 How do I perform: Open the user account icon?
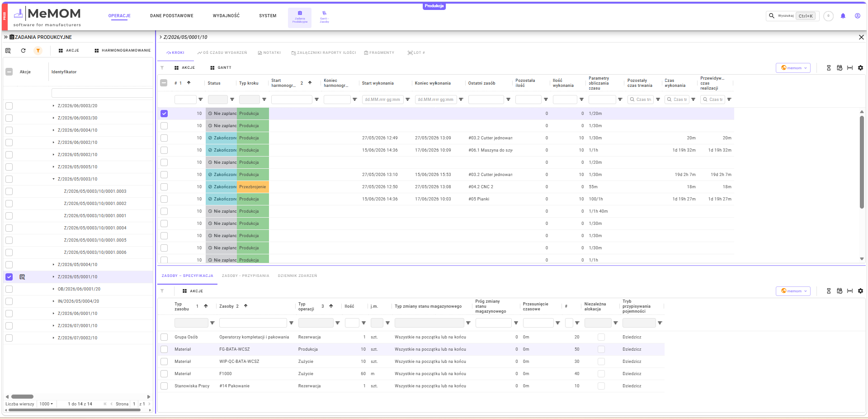point(857,16)
